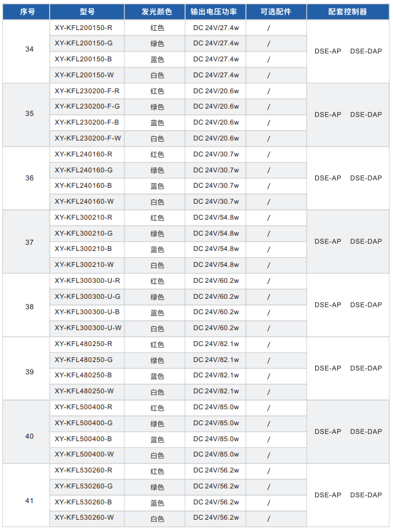Select the XY-KFL240160-B model cell
This screenshot has width=393, height=532.
[83, 185]
